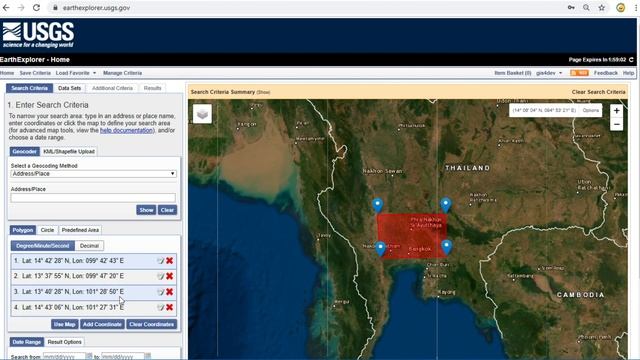Open the orange RSS feed icon
Image resolution: width=640 pixels, height=360 pixels.
pos(579,73)
